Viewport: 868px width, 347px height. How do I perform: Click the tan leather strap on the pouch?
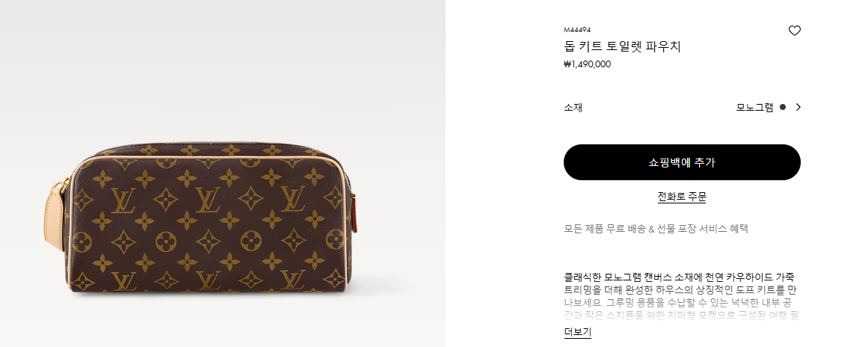[55, 217]
